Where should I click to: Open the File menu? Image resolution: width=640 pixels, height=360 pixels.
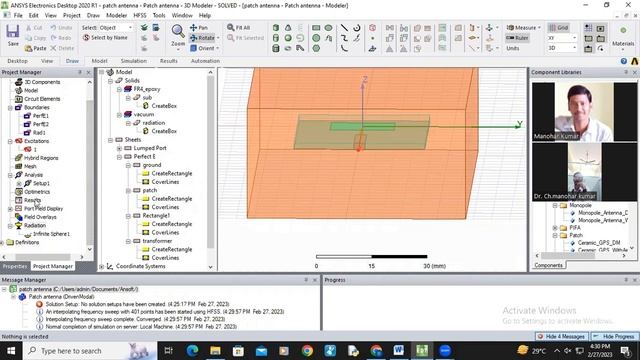click(18, 16)
